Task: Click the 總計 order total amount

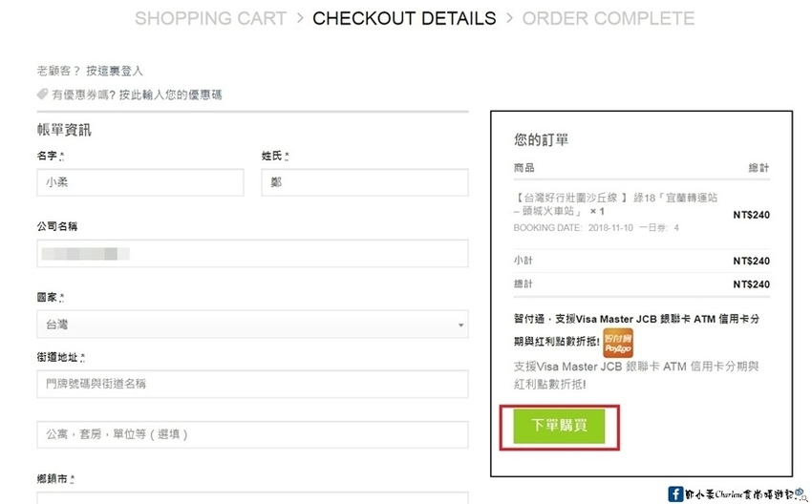Action: coord(751,283)
